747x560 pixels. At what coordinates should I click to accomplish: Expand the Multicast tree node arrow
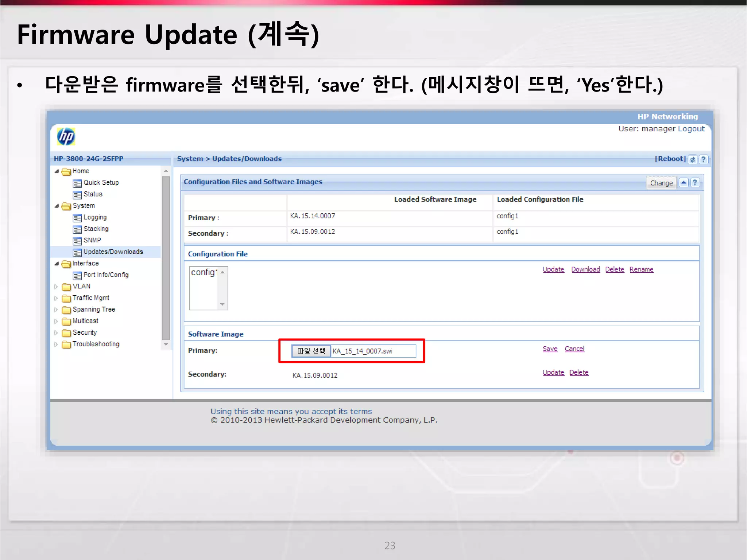click(56, 322)
